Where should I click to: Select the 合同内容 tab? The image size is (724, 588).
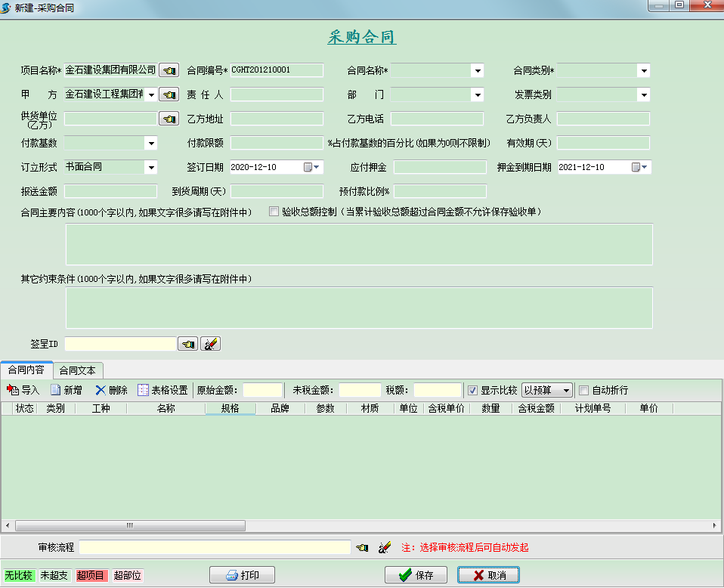point(27,370)
